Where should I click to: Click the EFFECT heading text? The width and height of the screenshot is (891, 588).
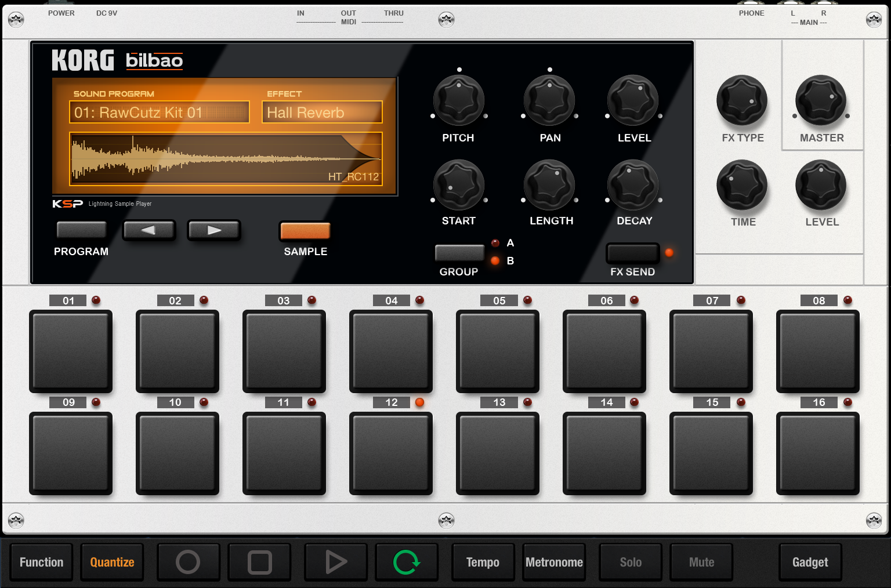pyautogui.click(x=284, y=93)
